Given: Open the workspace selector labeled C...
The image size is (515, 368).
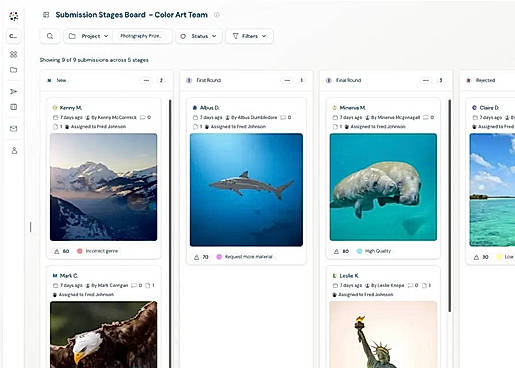Looking at the screenshot, I should (x=14, y=36).
